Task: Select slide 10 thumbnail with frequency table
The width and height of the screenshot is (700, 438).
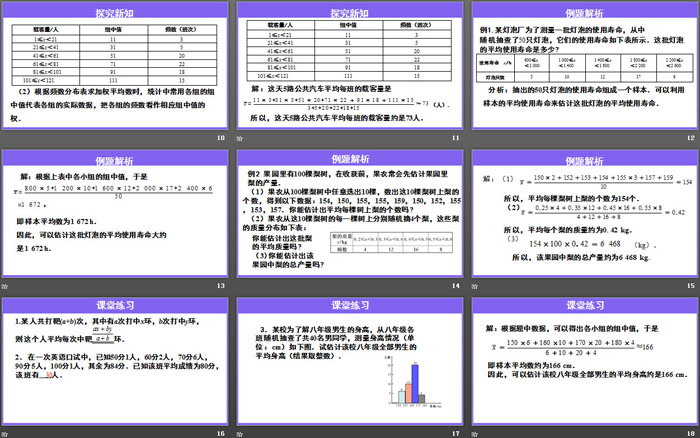Action: pos(115,66)
